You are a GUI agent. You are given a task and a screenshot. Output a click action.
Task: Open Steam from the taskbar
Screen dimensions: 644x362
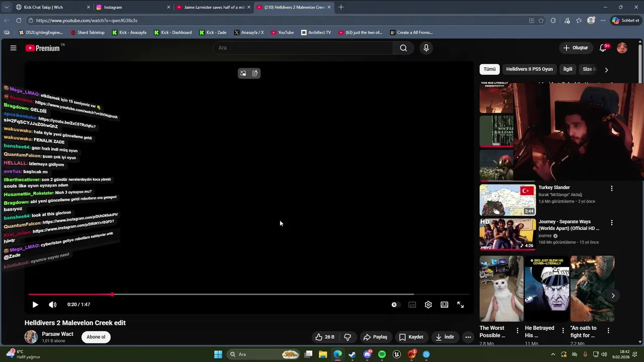pos(352,354)
